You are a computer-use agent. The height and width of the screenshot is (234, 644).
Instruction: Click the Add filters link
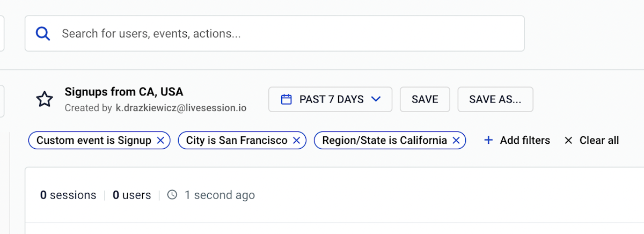point(524,141)
